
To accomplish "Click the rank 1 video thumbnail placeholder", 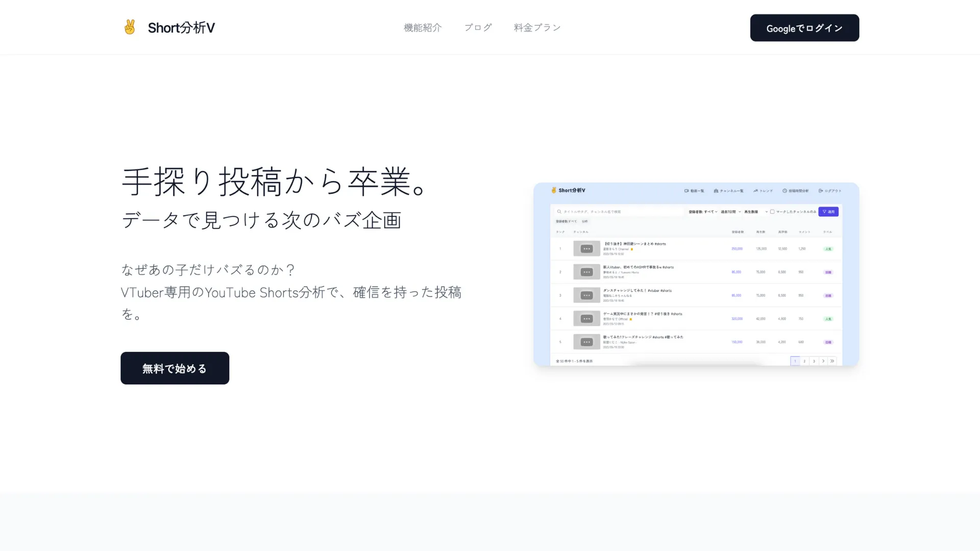I will click(x=586, y=248).
